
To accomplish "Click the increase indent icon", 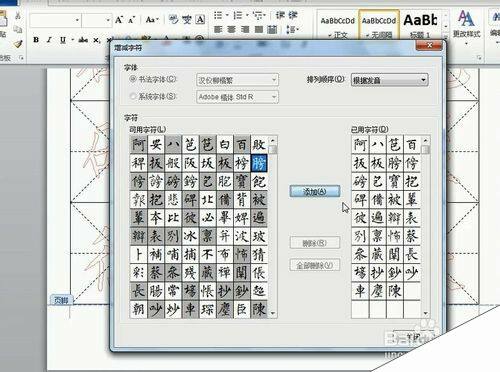I will (293, 15).
